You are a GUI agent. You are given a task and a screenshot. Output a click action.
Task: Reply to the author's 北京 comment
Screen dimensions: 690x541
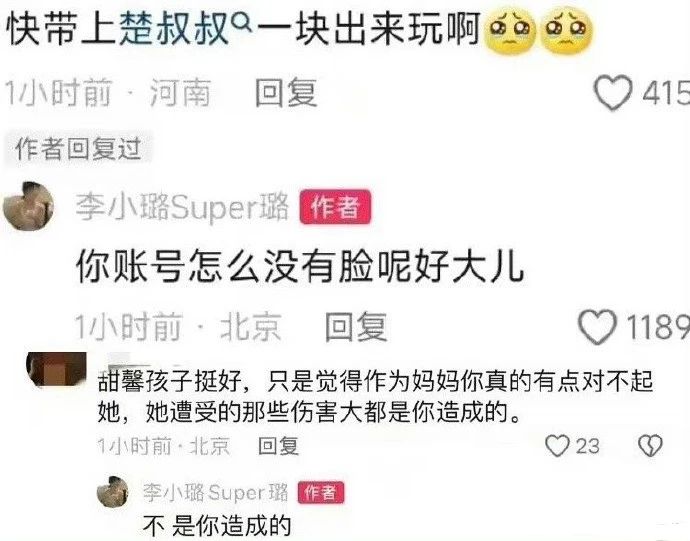tap(356, 327)
